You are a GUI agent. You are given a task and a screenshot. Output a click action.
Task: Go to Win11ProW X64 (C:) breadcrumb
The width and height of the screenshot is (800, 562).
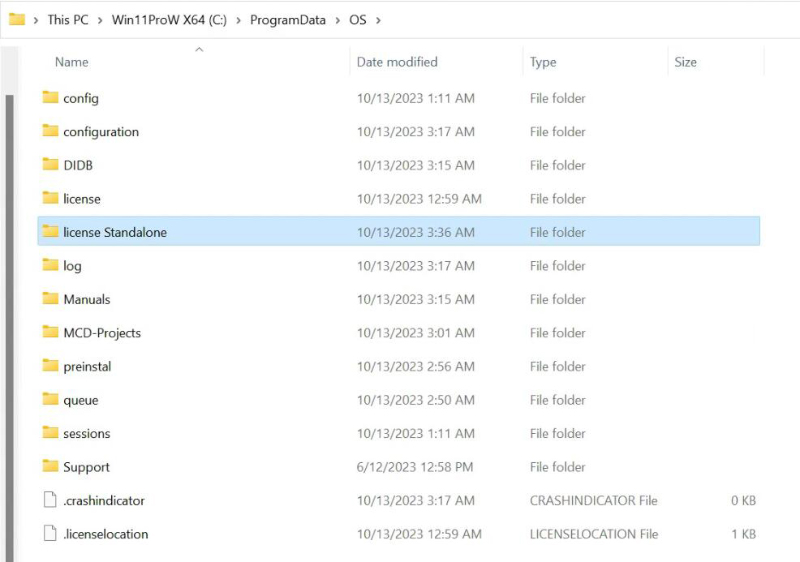169,20
